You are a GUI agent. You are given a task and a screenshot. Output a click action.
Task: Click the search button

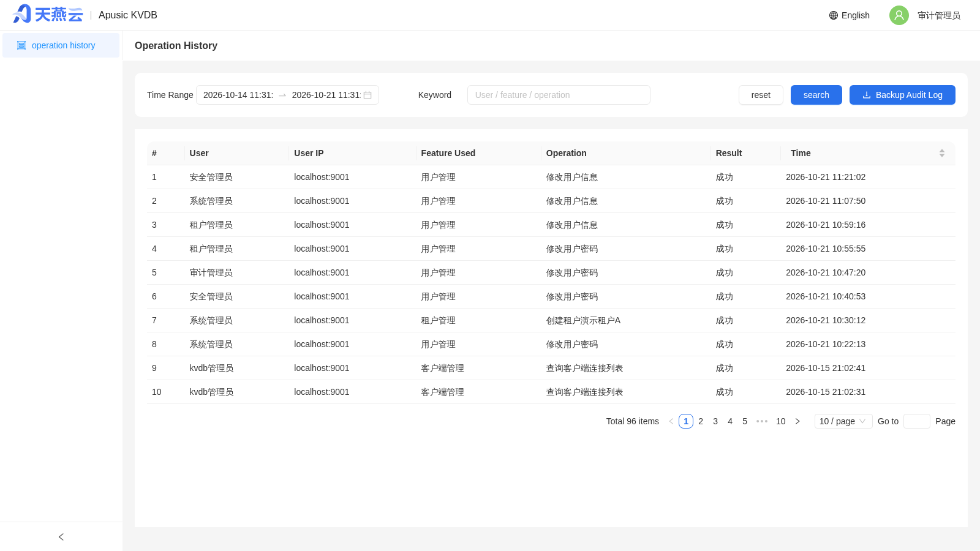click(816, 95)
